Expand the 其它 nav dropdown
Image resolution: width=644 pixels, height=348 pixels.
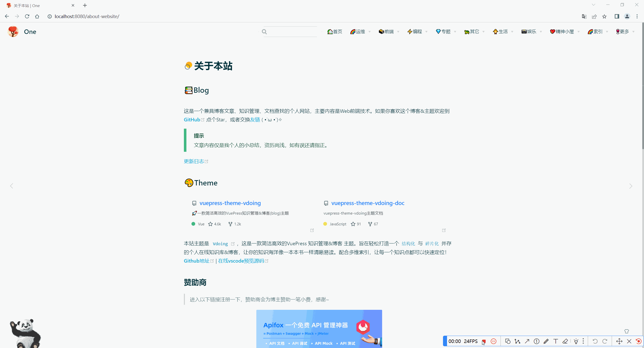[x=474, y=32]
